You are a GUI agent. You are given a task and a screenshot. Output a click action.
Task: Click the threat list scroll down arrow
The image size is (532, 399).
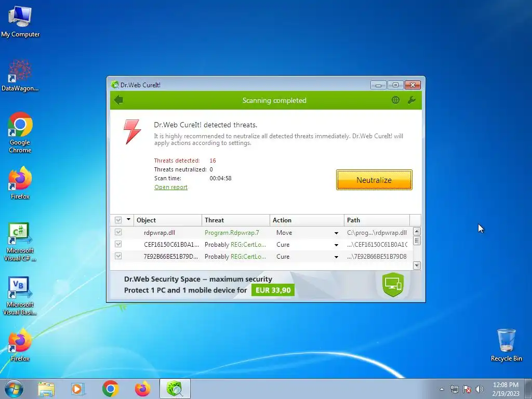(417, 265)
